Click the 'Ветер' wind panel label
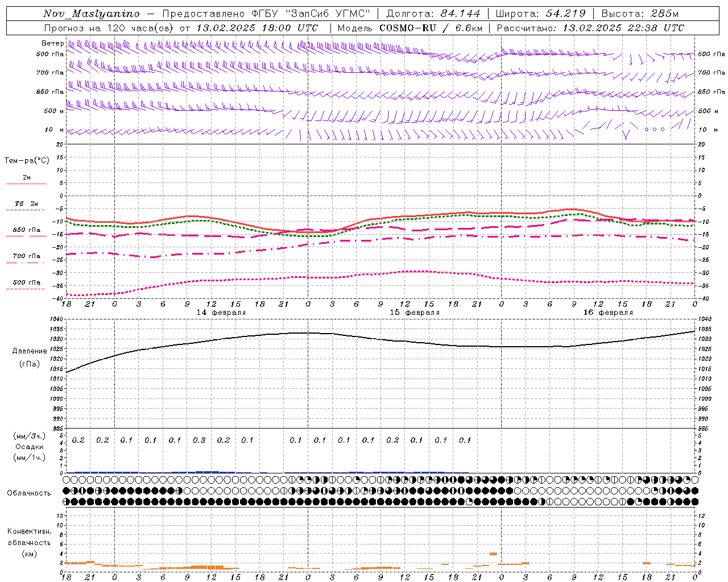Screen dimensions: 728x582 point(52,43)
